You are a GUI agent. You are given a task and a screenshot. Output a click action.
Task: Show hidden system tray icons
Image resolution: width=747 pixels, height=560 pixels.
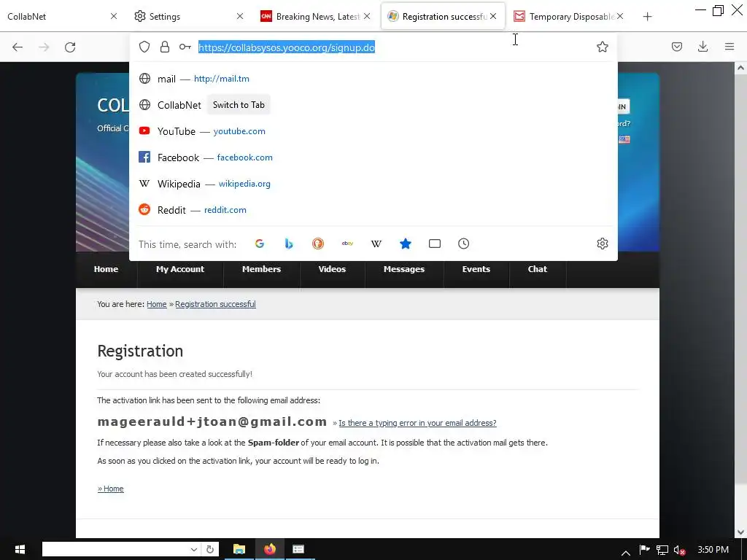[625, 553]
